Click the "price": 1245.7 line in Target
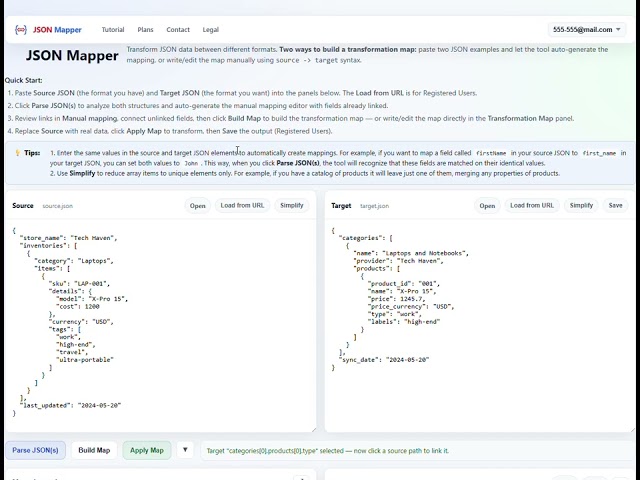This screenshot has width=640, height=480. coord(396,299)
